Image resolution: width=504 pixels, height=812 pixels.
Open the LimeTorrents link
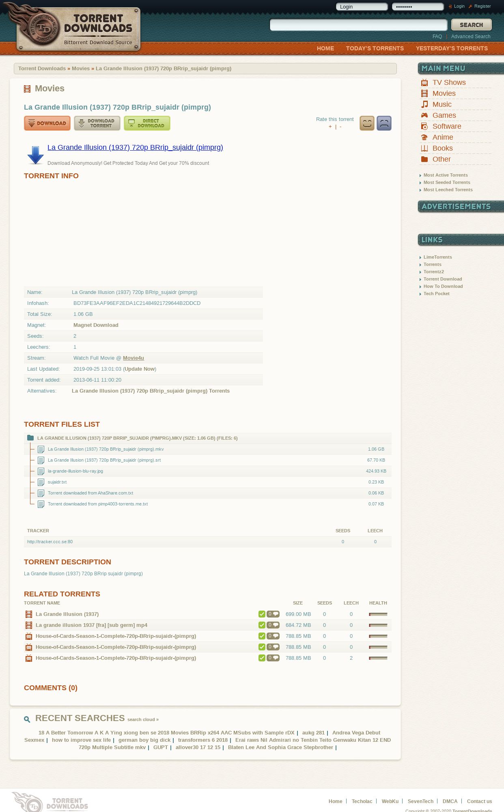tap(438, 257)
